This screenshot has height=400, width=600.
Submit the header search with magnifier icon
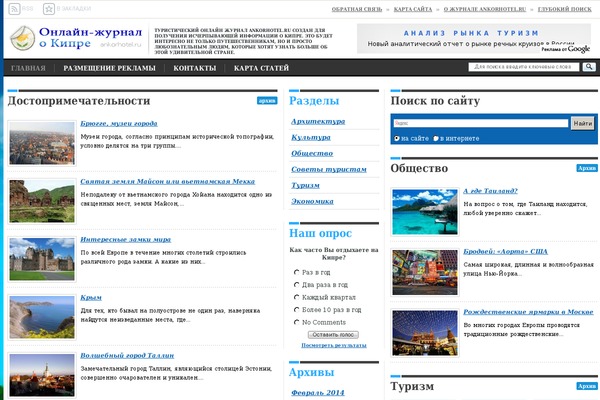click(x=589, y=67)
